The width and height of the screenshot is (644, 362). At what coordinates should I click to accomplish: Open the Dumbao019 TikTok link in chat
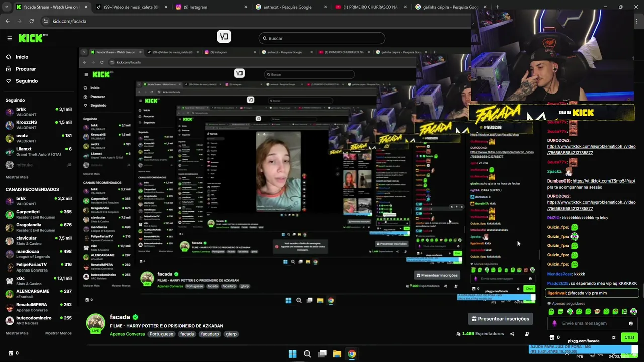click(x=604, y=181)
